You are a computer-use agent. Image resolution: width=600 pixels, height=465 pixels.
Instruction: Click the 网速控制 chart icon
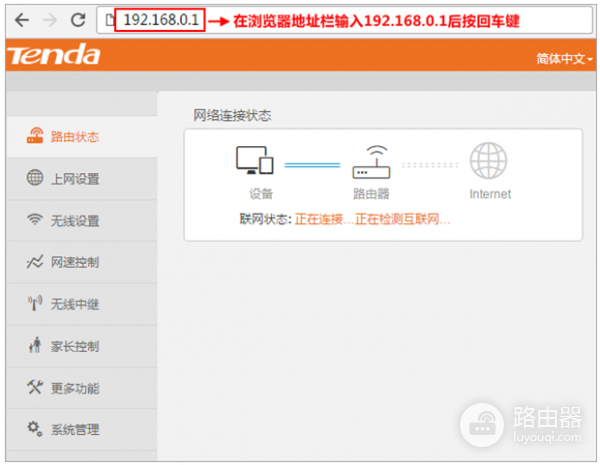point(35,262)
